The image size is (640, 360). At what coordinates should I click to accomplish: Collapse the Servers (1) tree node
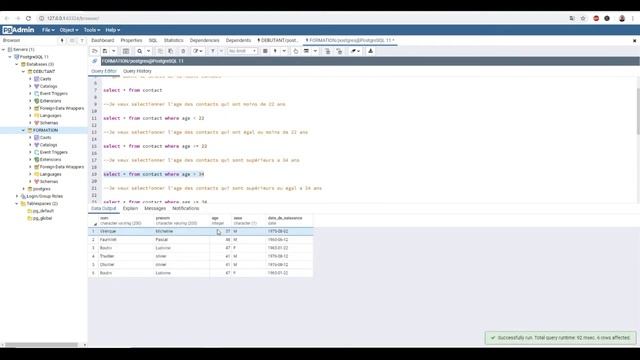coord(4,49)
